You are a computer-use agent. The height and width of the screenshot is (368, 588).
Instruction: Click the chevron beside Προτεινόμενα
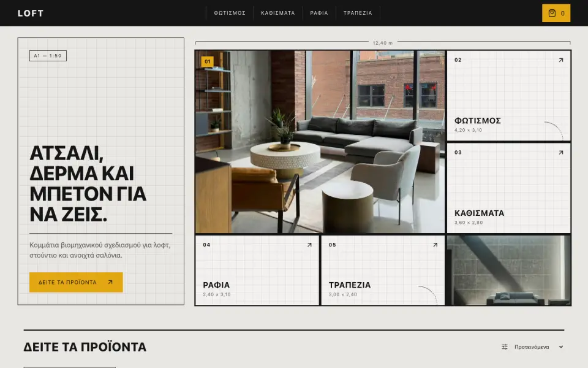[560, 347]
